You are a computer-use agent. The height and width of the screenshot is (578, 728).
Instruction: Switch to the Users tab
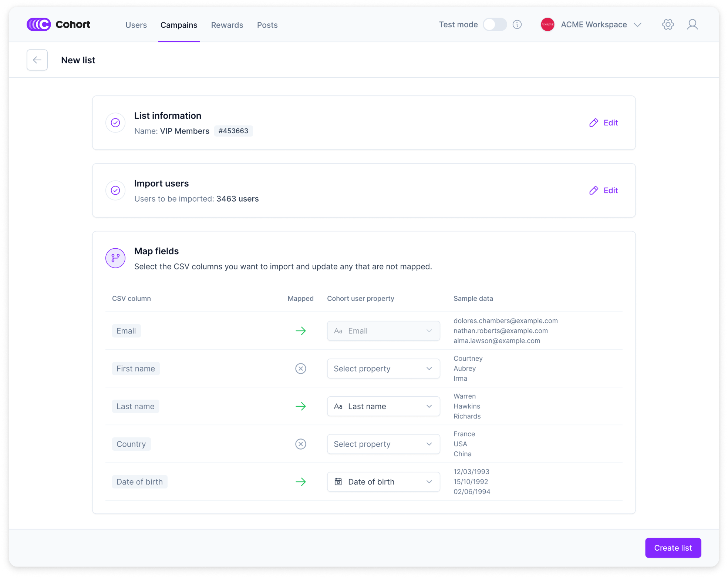(x=136, y=25)
